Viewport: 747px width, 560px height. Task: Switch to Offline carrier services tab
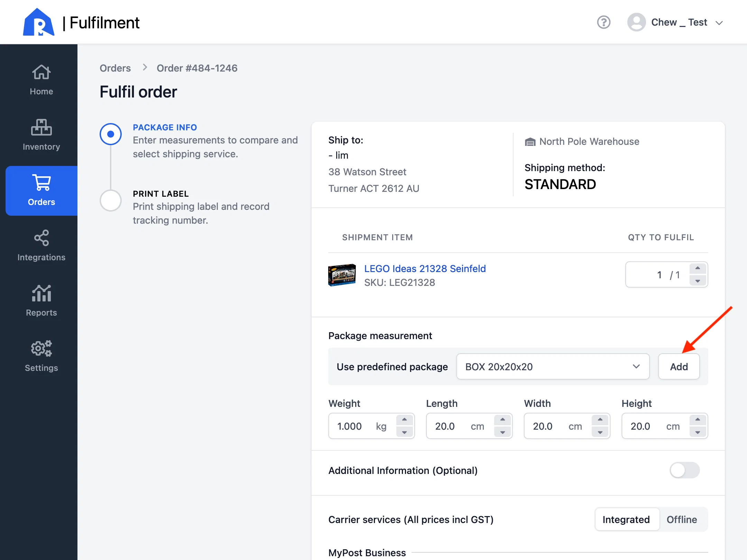point(682,520)
